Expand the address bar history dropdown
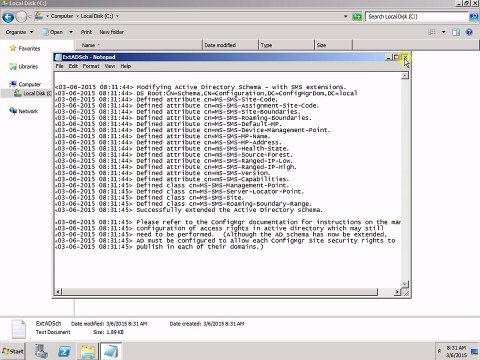Image resolution: width=480 pixels, height=360 pixels. (346, 16)
